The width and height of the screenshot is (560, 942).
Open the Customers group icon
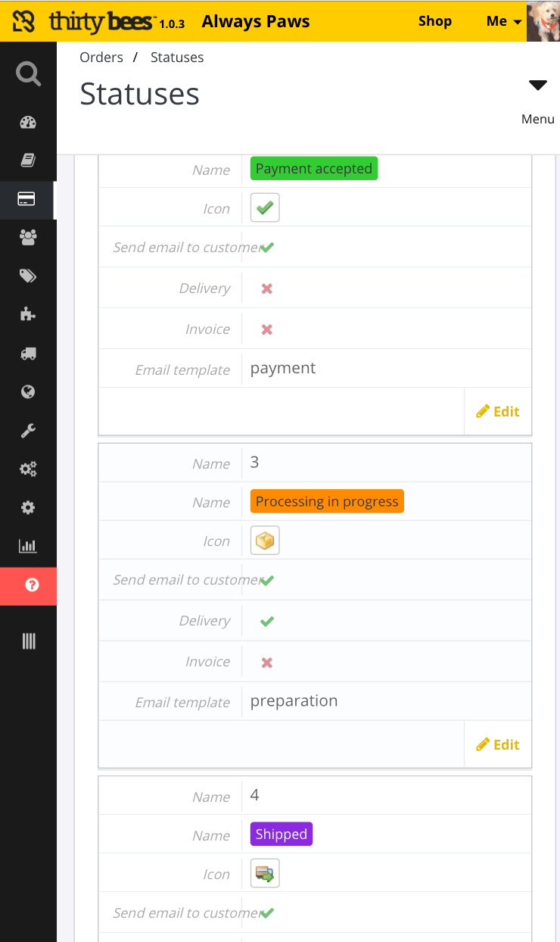pyautogui.click(x=28, y=238)
